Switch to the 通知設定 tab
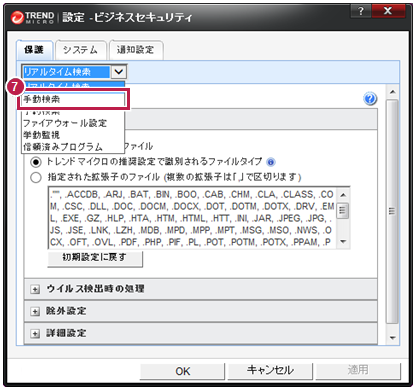Screen dimensions: 416x390 pos(136,50)
